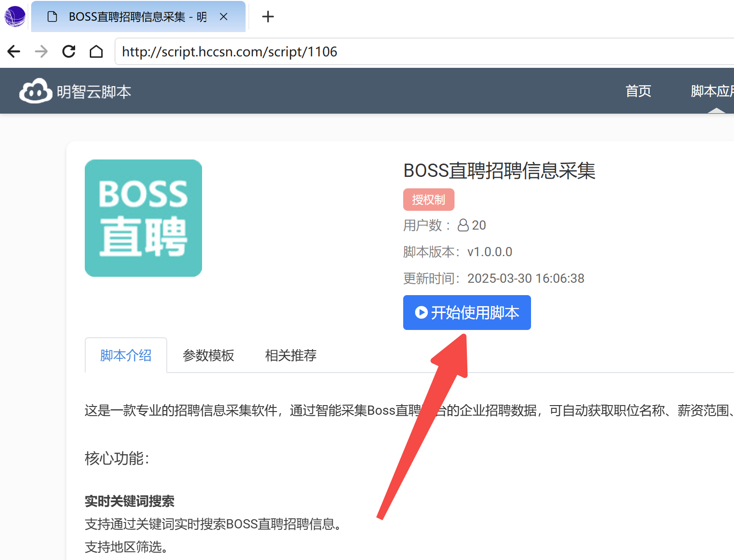Screen dimensions: 734x560
Task: Open the 首页 navigation item
Action: tap(638, 91)
